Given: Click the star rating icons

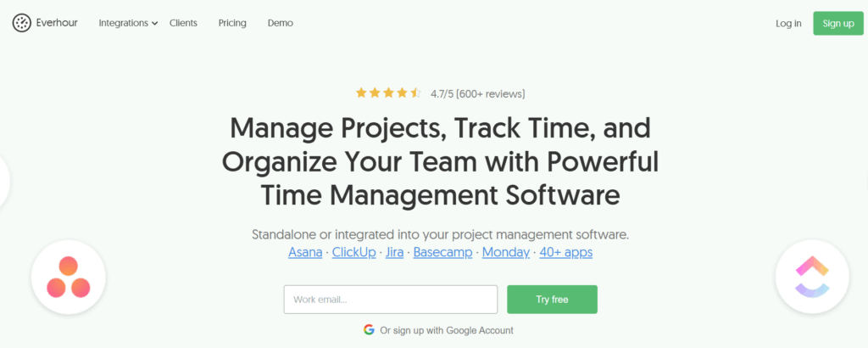Looking at the screenshot, I should [388, 93].
